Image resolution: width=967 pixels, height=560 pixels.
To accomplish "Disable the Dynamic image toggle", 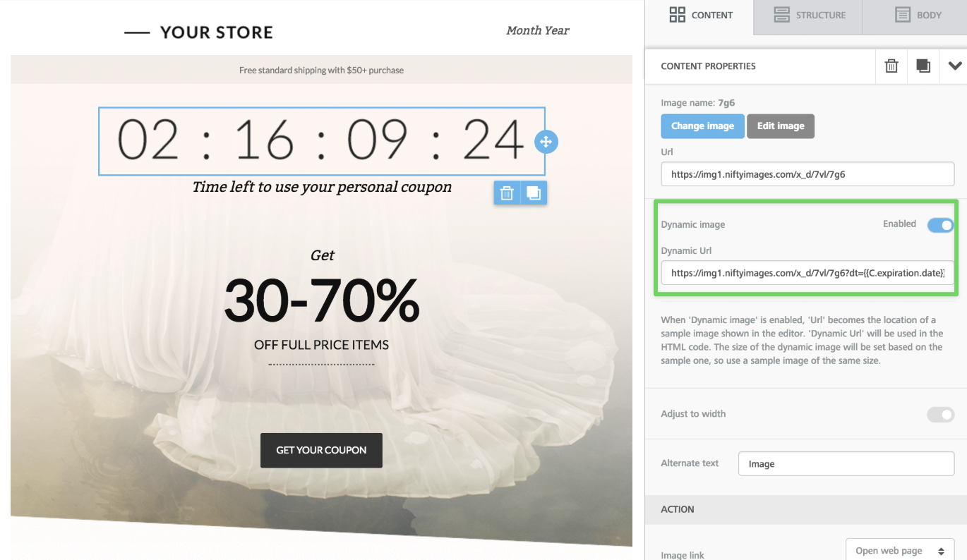I will [x=940, y=225].
